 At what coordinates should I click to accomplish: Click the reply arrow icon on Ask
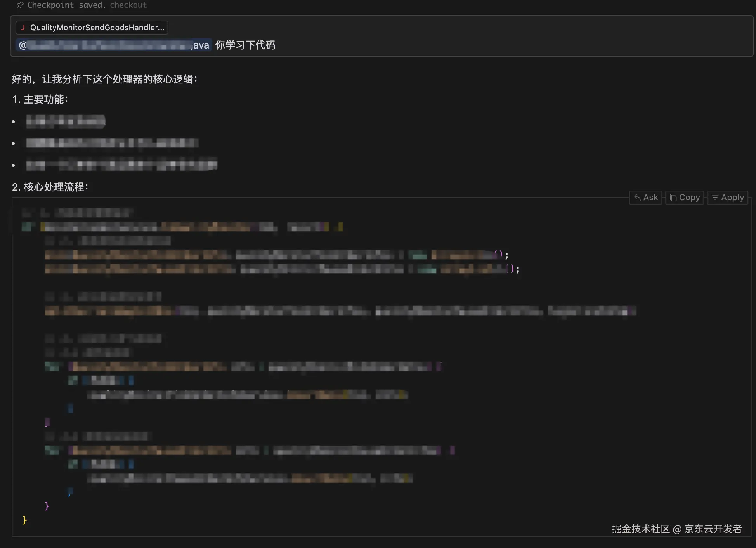click(637, 198)
